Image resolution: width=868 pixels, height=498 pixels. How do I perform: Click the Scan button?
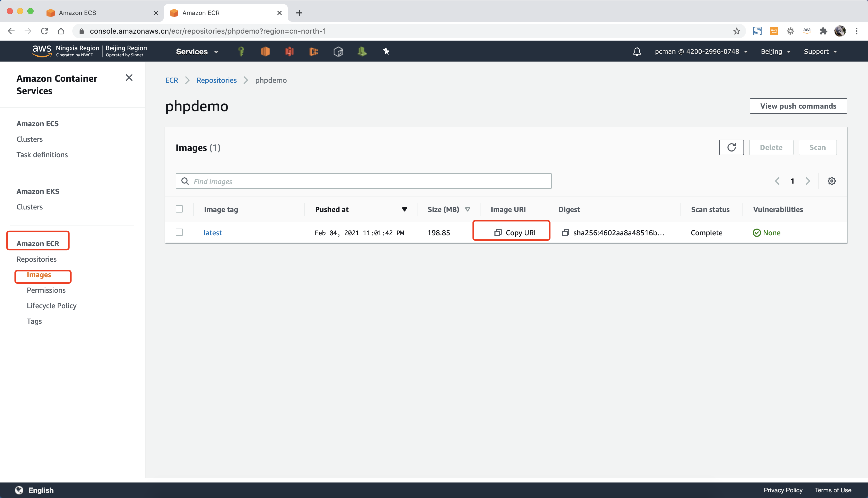(x=818, y=147)
